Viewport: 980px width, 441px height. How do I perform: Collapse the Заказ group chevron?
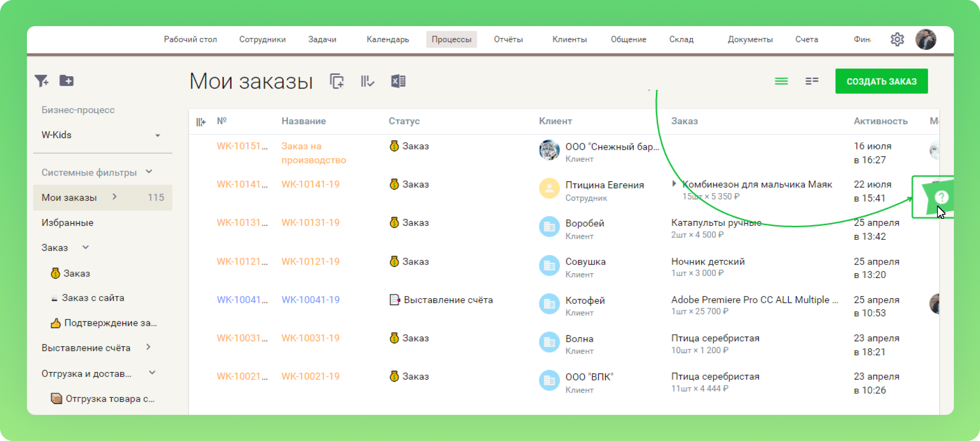[85, 247]
